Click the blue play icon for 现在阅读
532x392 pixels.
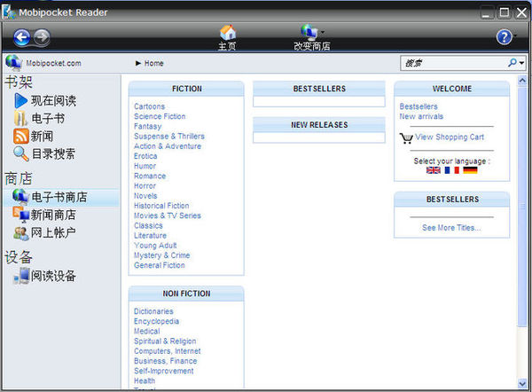click(x=20, y=100)
